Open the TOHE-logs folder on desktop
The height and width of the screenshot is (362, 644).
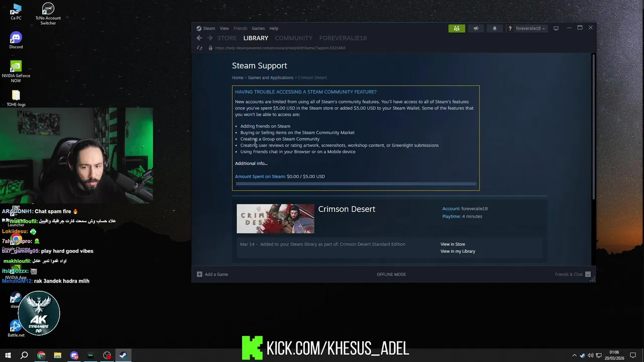click(x=16, y=98)
